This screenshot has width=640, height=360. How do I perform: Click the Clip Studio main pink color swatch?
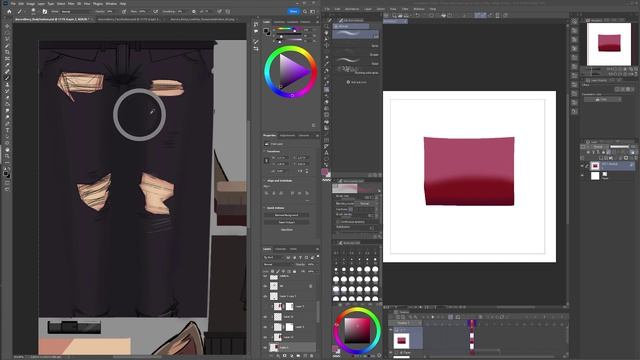click(324, 172)
